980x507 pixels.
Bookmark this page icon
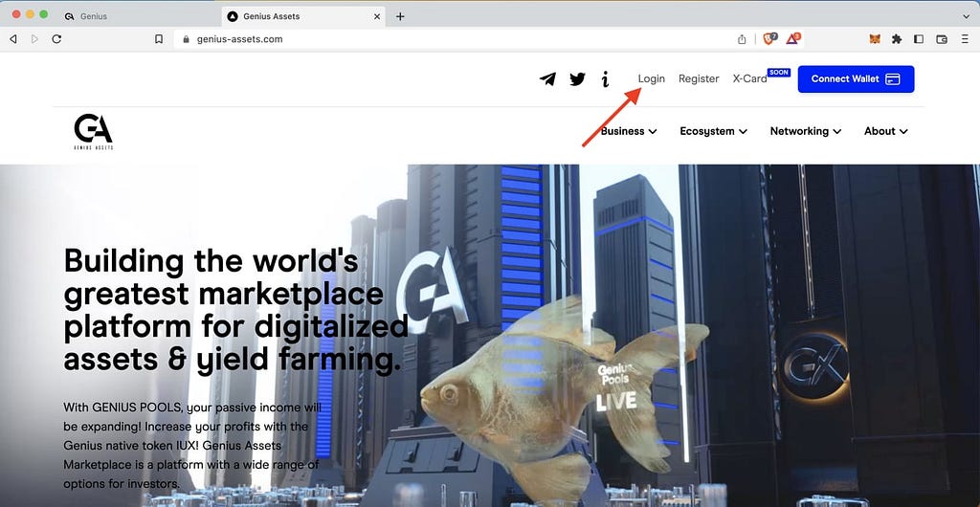[x=159, y=38]
